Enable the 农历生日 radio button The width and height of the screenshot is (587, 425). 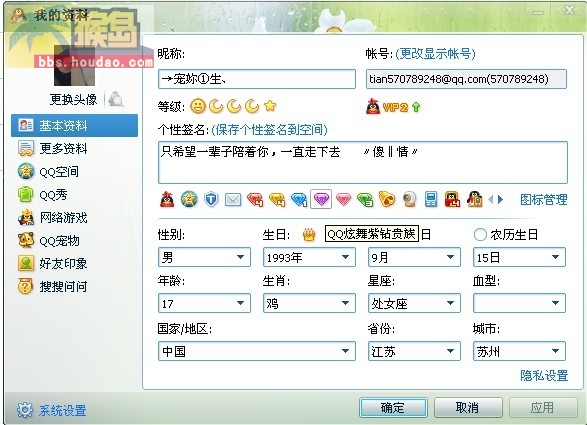pos(480,235)
